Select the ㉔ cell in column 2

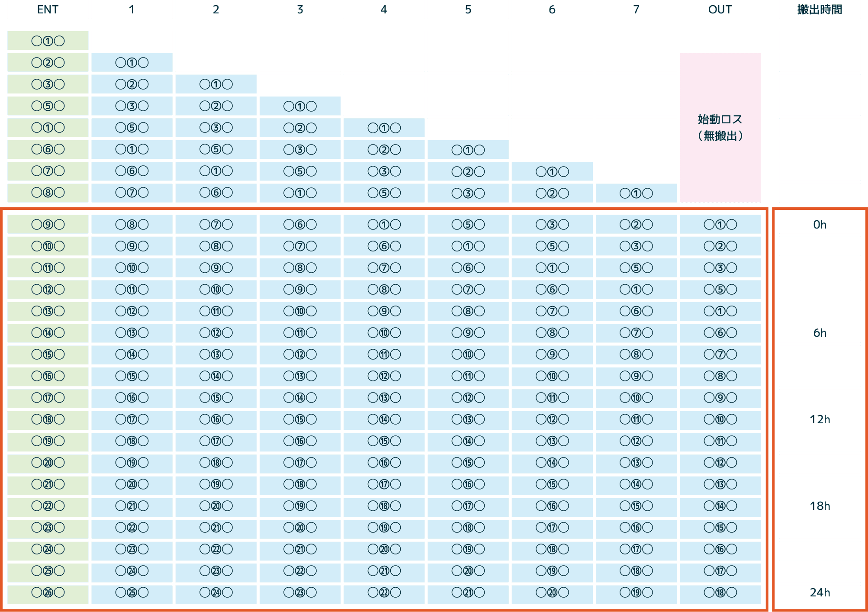point(216,594)
